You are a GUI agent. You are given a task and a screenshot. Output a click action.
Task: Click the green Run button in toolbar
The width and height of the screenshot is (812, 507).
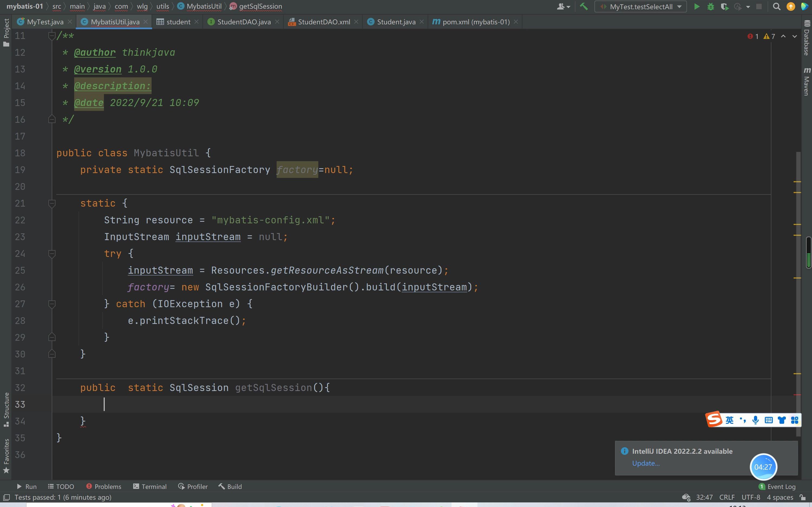pyautogui.click(x=697, y=7)
